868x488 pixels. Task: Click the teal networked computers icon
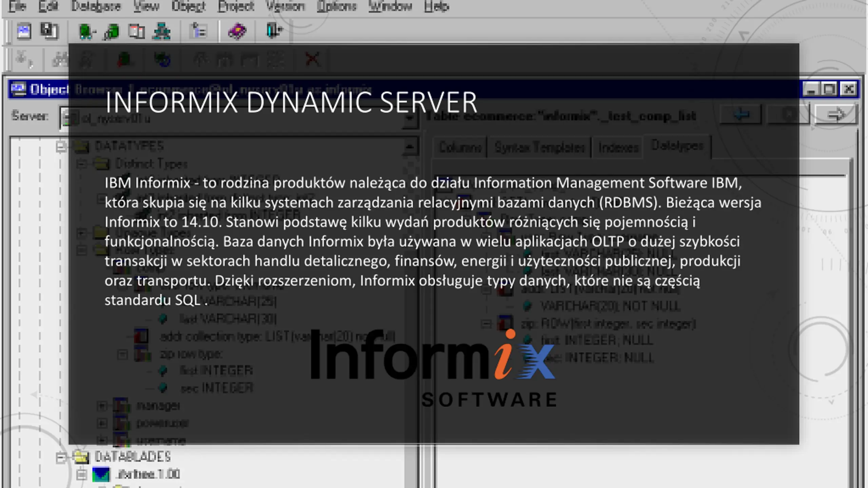(162, 32)
